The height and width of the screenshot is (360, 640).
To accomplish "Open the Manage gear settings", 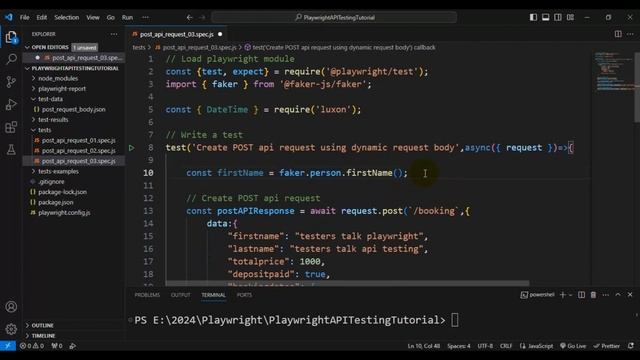I will (11, 329).
